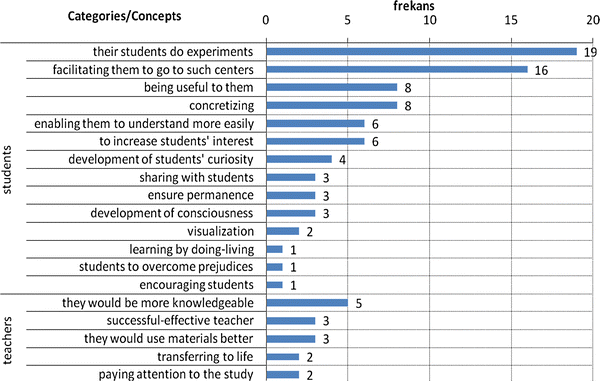The image size is (600, 381).
Task: Select the 'facilitating them to go to such centers' bar
Action: click(x=397, y=70)
